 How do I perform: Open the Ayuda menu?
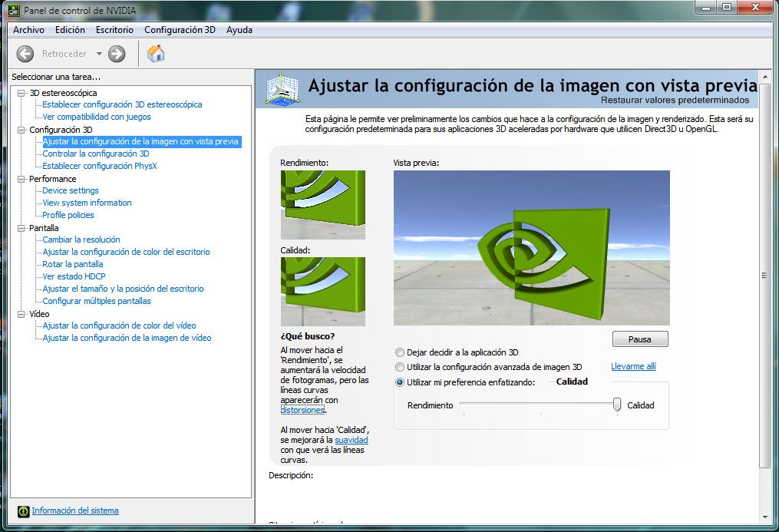coord(239,30)
